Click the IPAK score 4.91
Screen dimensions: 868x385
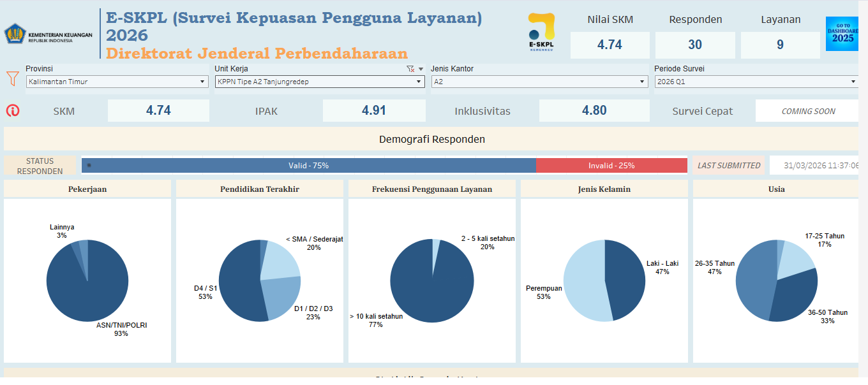(x=373, y=111)
